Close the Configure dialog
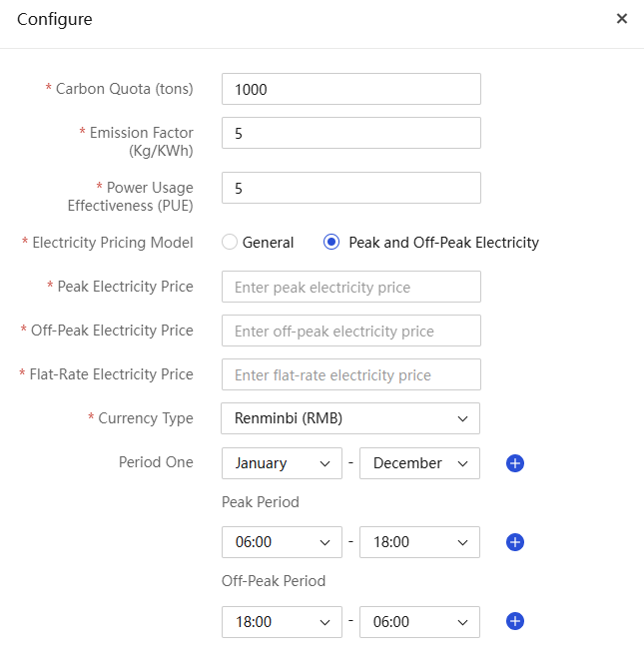The image size is (644, 672). pyautogui.click(x=622, y=18)
